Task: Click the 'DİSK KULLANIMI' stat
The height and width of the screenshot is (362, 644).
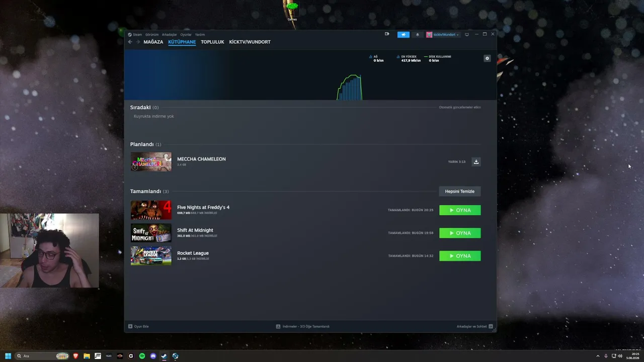Action: [x=438, y=58]
